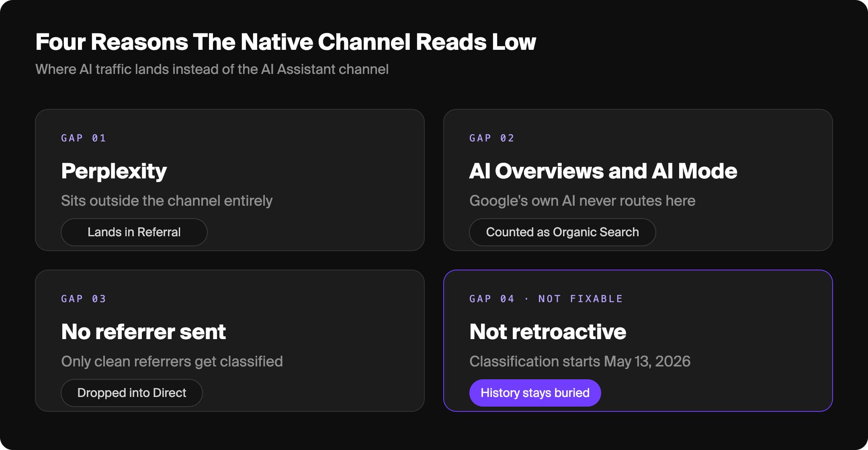The image size is (868, 450).
Task: Click the 'AI Overviews and AI Mode' heading
Action: click(x=603, y=171)
